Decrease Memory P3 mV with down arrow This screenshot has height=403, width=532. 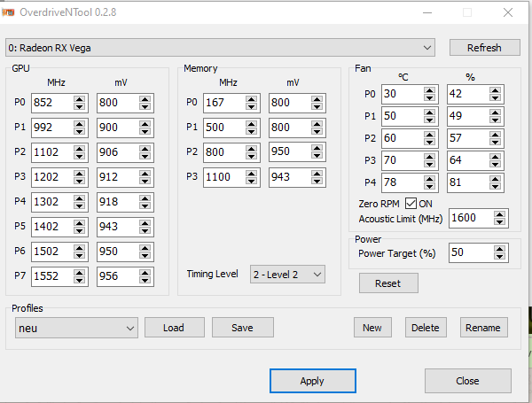click(317, 181)
